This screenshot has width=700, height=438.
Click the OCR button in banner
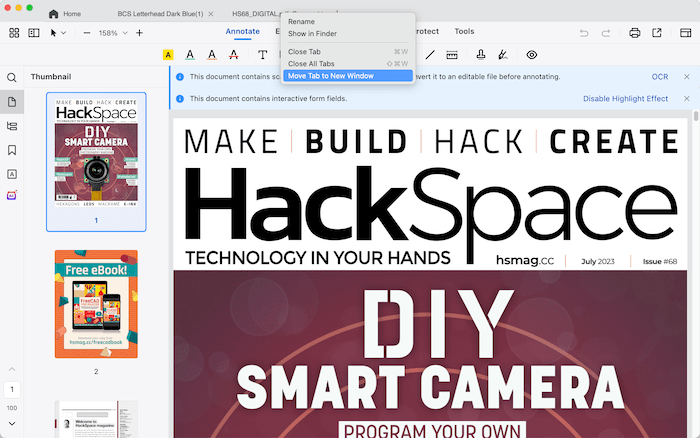coord(659,76)
